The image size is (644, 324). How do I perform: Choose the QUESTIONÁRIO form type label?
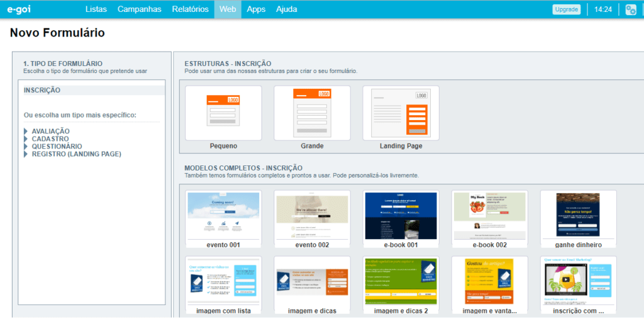(x=57, y=146)
